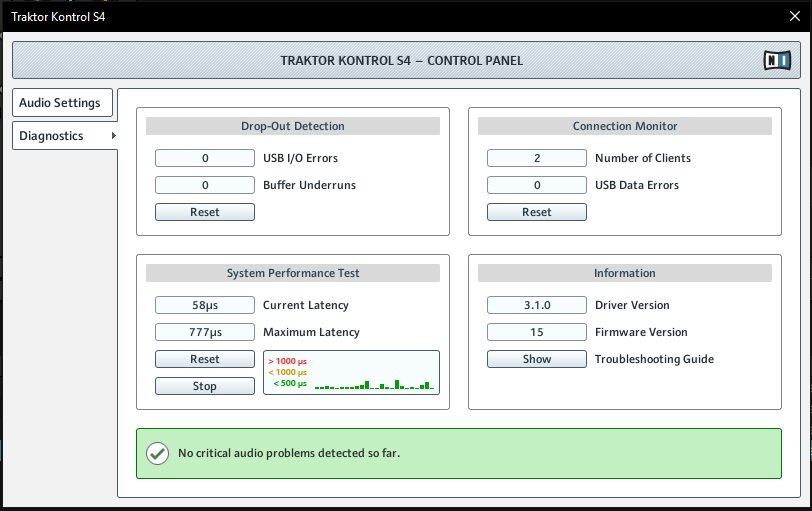Click the 'USB Data Errors' label
The image size is (812, 511).
click(x=636, y=185)
